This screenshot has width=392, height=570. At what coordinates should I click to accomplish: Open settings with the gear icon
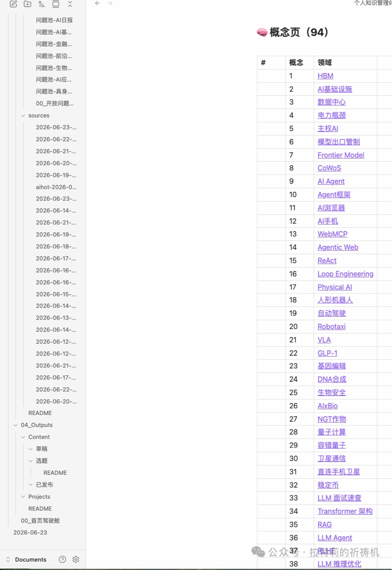point(76,559)
